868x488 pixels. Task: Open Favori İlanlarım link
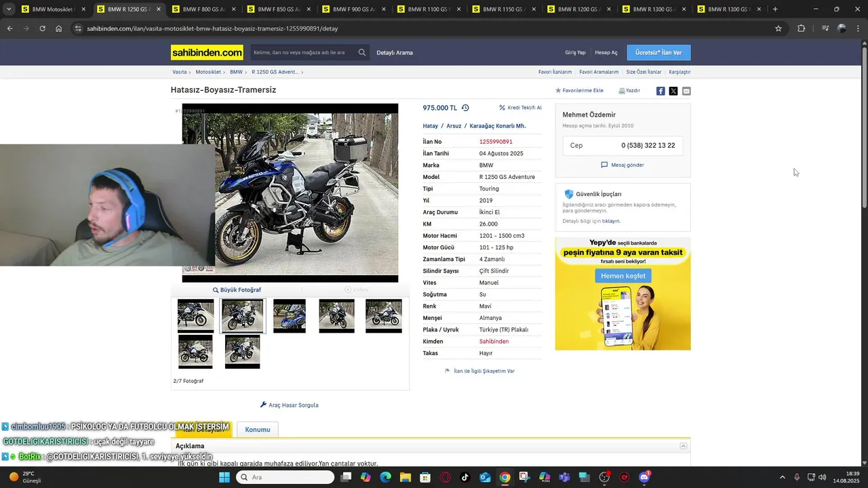tap(555, 72)
